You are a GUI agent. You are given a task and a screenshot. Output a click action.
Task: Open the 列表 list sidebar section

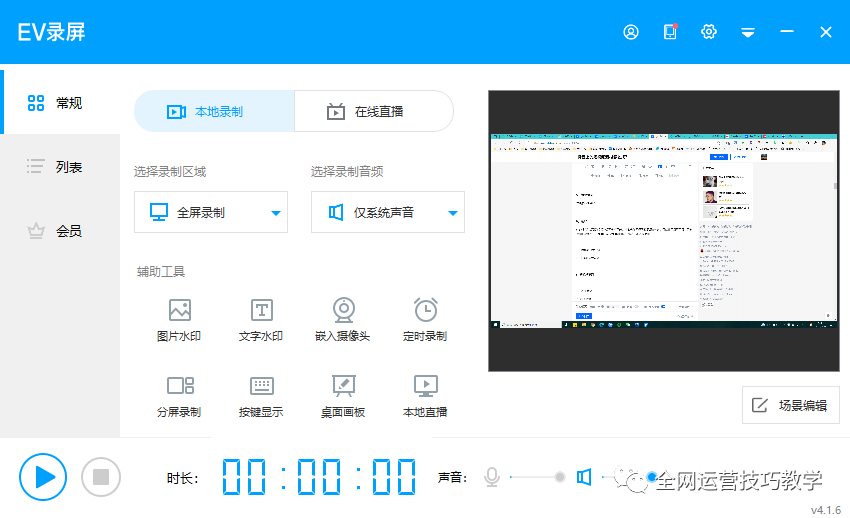click(x=60, y=166)
